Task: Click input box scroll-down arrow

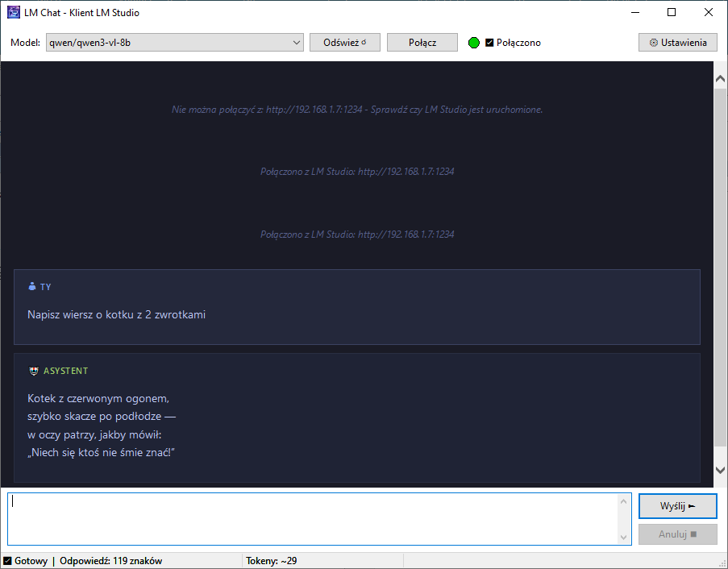Action: pyautogui.click(x=623, y=537)
